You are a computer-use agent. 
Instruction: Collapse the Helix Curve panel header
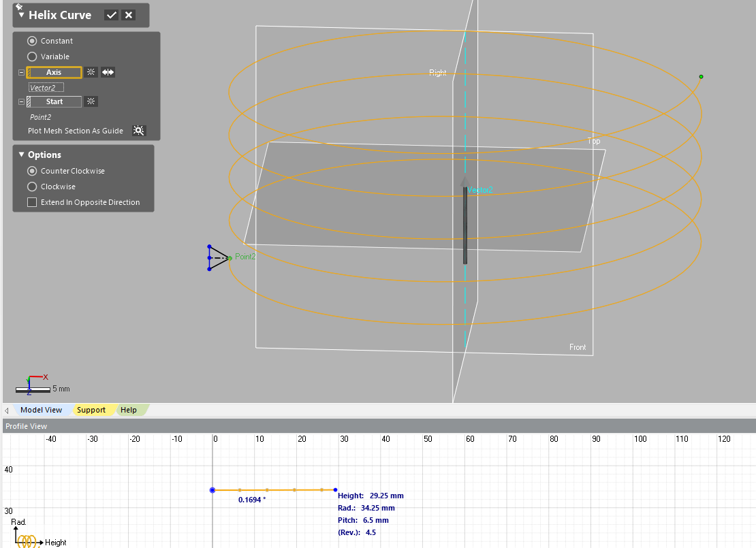click(x=20, y=15)
